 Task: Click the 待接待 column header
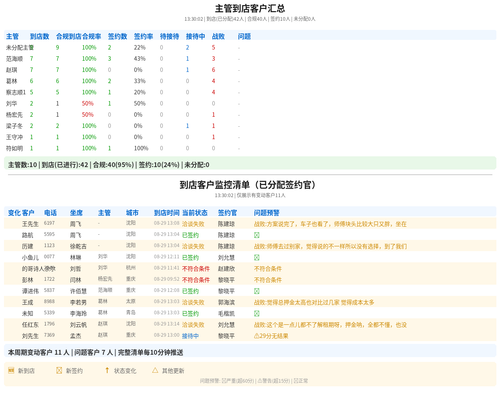click(x=169, y=36)
